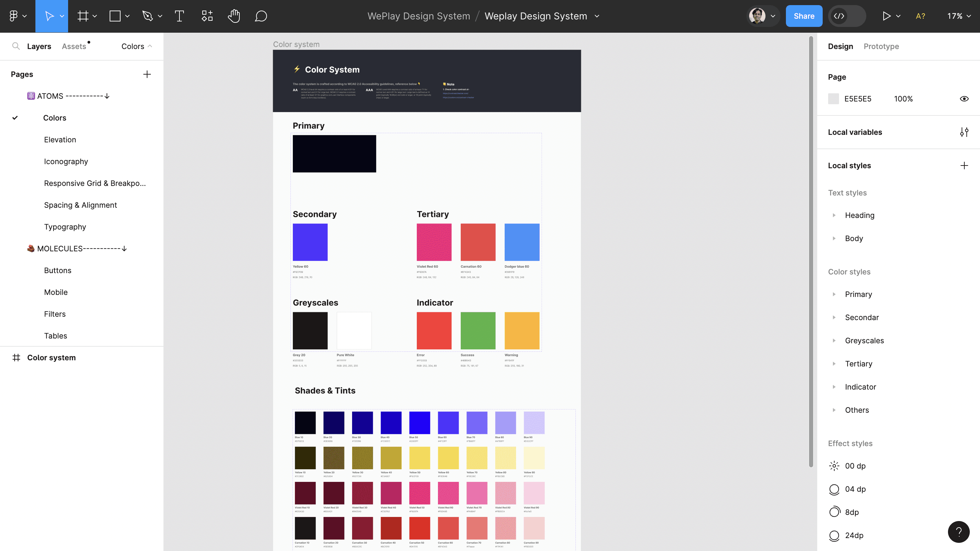Open Local variables settings icon
The image size is (980, 551).
click(x=964, y=132)
